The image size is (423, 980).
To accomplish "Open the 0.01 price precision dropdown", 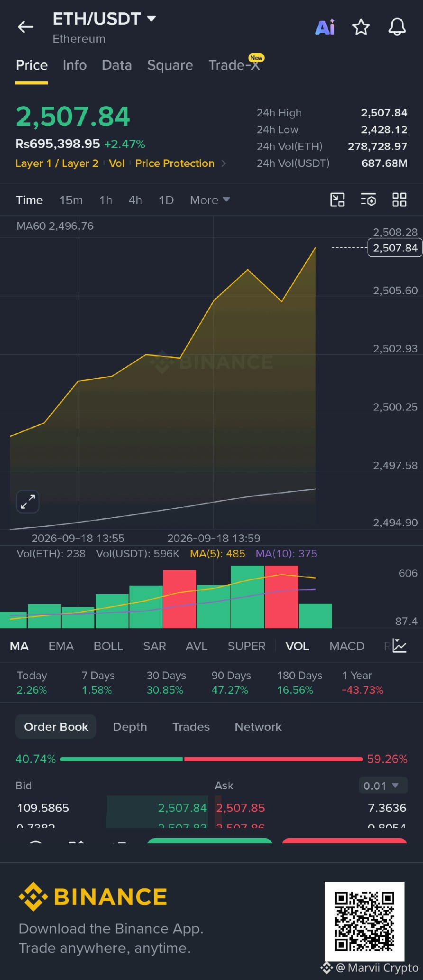I will tap(383, 785).
